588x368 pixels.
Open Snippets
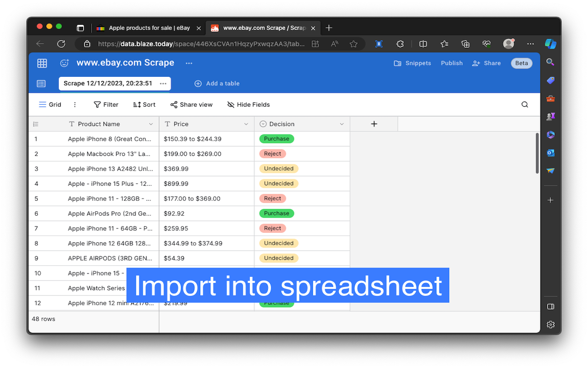click(413, 63)
